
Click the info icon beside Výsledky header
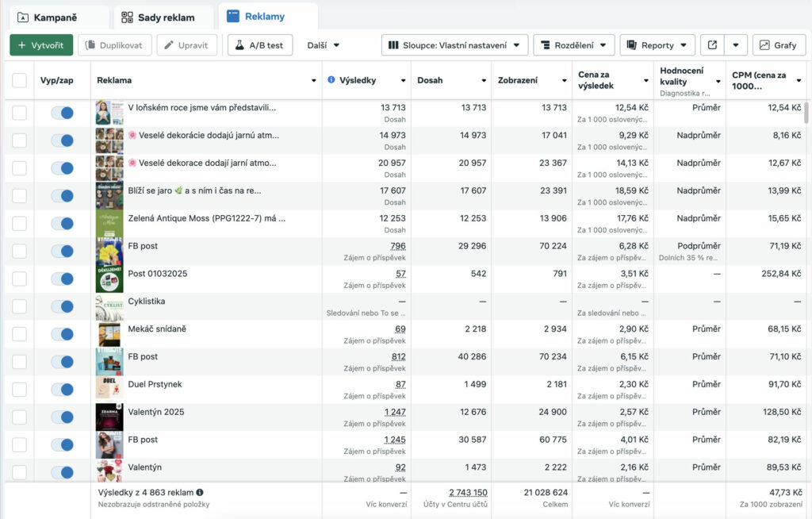point(331,80)
